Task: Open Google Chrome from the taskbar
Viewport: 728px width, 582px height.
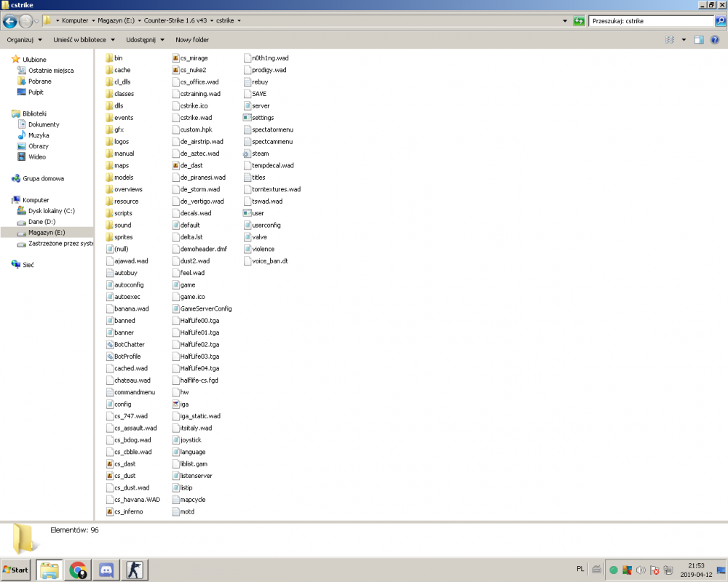Action: pos(78,570)
